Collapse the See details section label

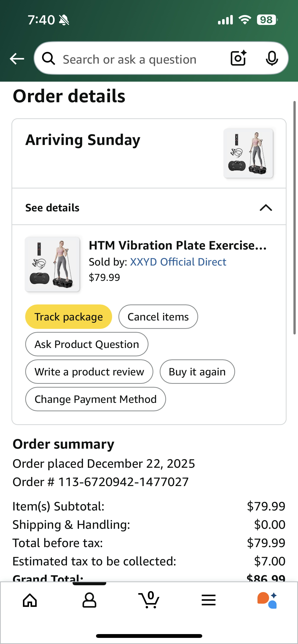[x=52, y=208]
